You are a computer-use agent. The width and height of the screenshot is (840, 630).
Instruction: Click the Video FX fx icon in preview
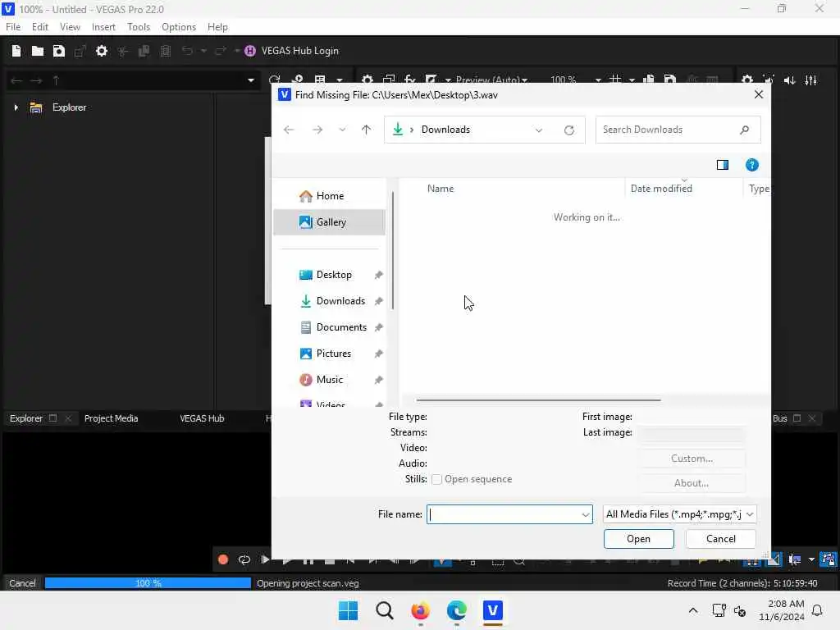pos(410,80)
